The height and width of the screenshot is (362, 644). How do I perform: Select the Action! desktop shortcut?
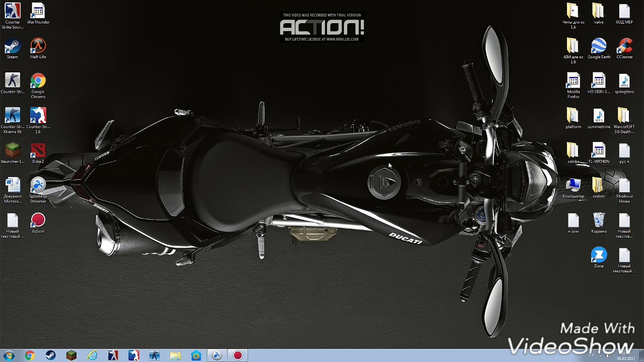[38, 223]
